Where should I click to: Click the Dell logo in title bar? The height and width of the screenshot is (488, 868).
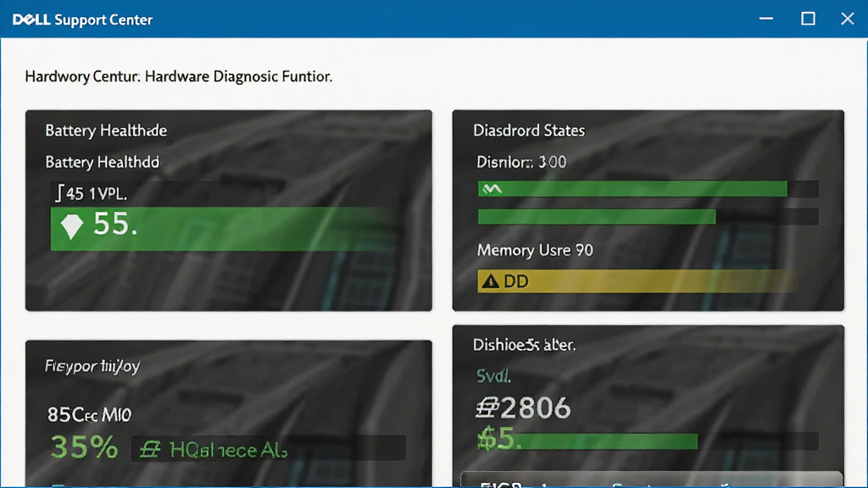click(x=31, y=20)
